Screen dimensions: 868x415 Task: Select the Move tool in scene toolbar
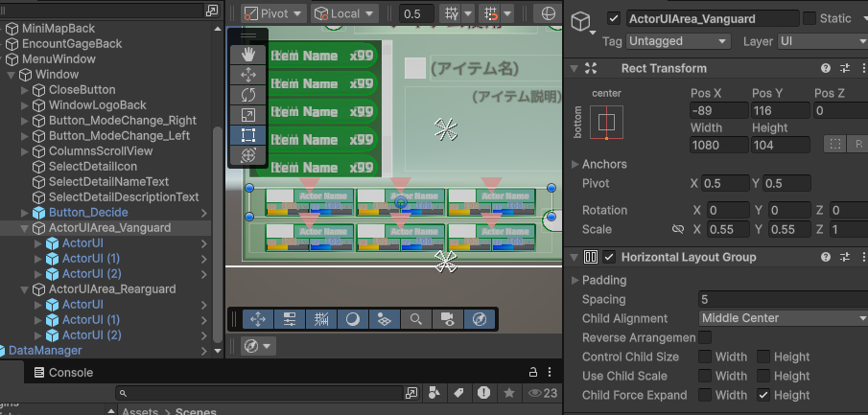(x=248, y=74)
